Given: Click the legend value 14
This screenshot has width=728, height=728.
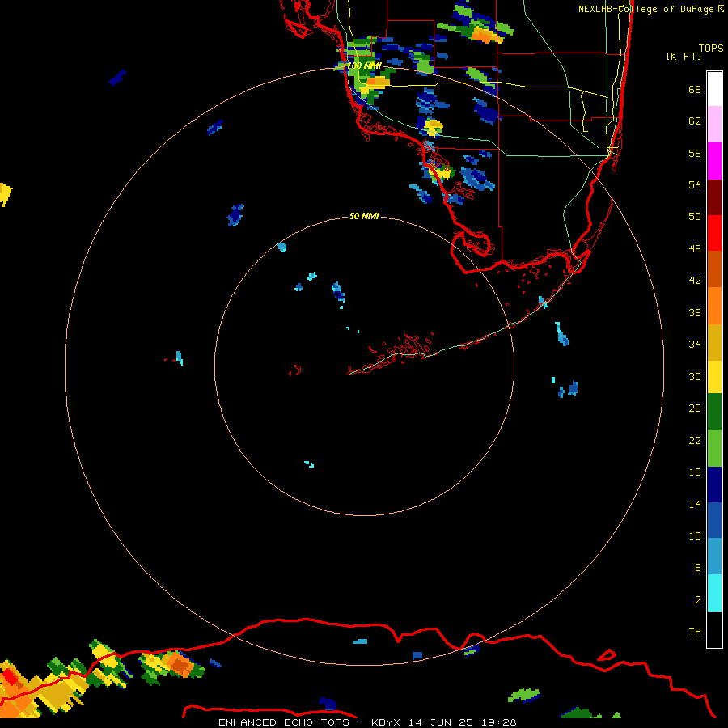Looking at the screenshot, I should click(x=695, y=504).
